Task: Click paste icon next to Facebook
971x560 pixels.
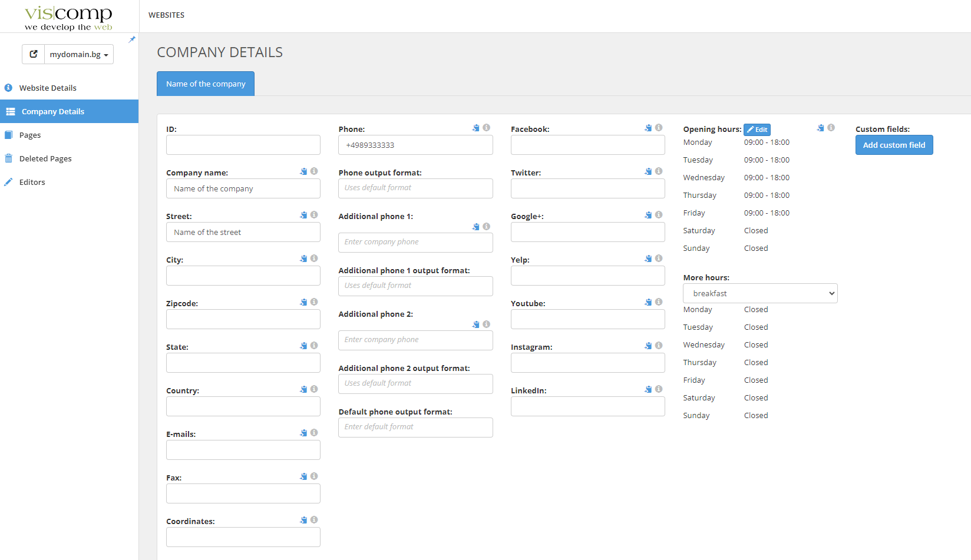Action: (x=648, y=128)
